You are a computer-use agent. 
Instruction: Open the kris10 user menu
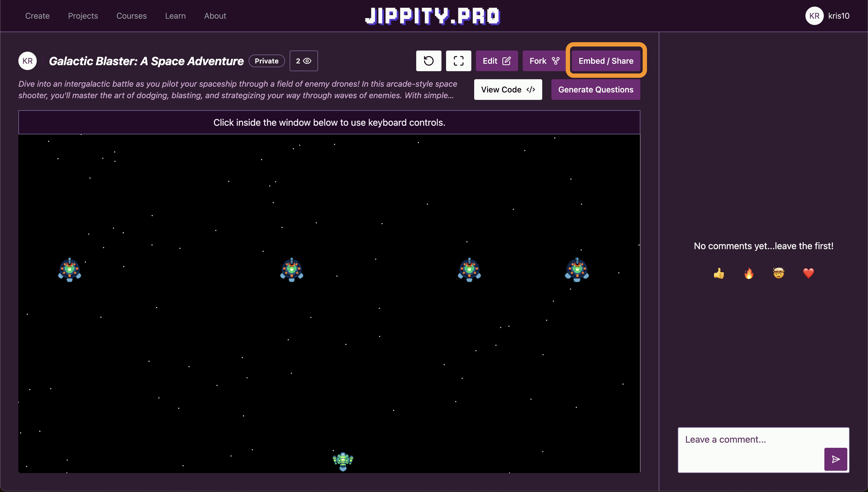coord(839,16)
